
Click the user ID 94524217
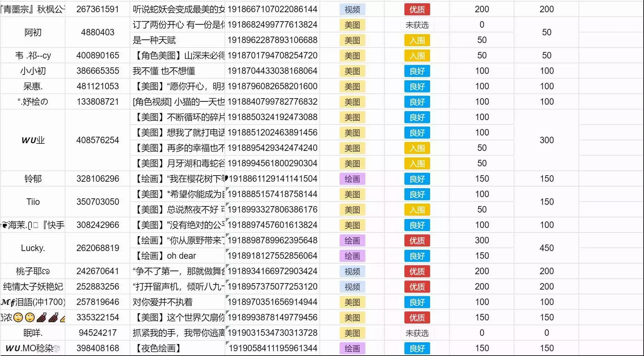coord(97,333)
